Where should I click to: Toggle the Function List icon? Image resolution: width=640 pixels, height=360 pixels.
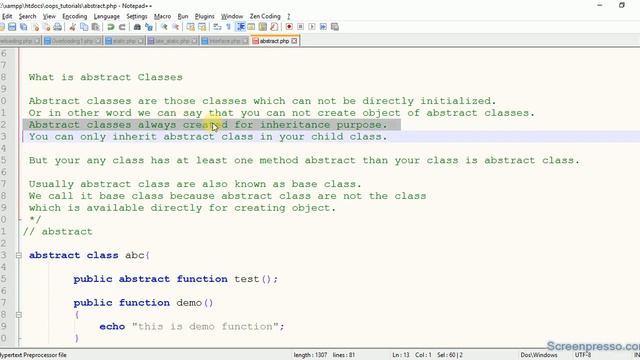pos(274,27)
